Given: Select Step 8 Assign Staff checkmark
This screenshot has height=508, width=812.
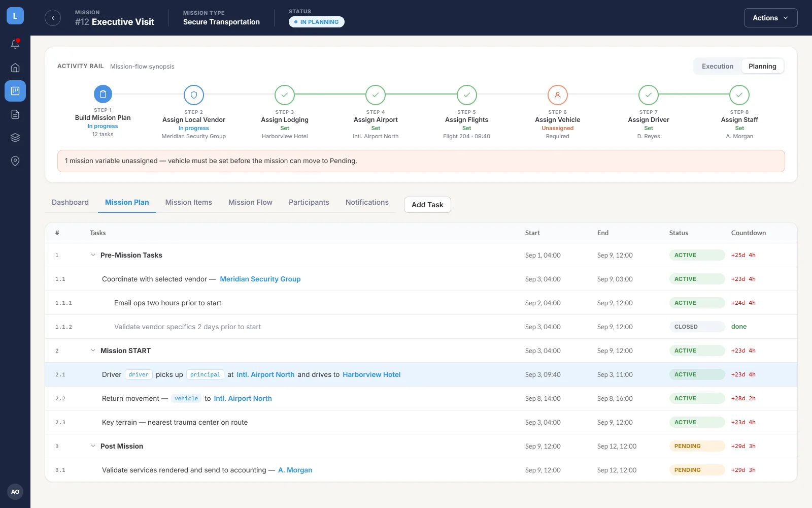Looking at the screenshot, I should (x=739, y=95).
